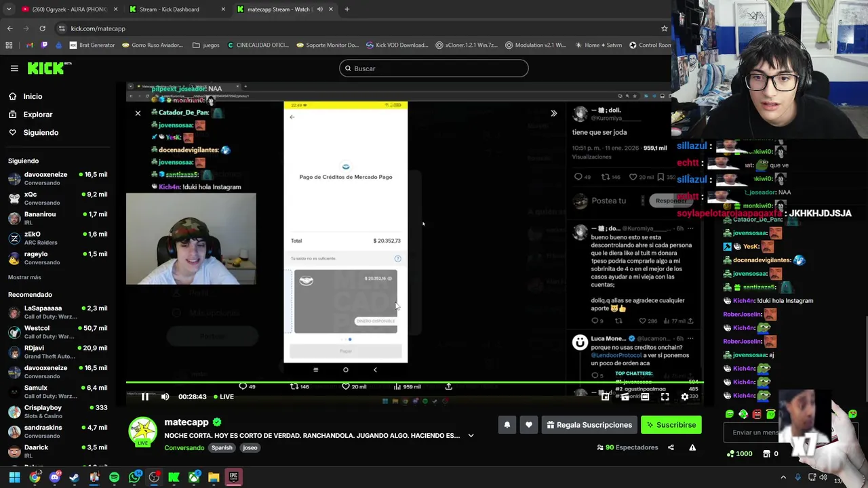The height and width of the screenshot is (488, 868).
Task: Show hidden system tray icons
Action: tap(783, 477)
